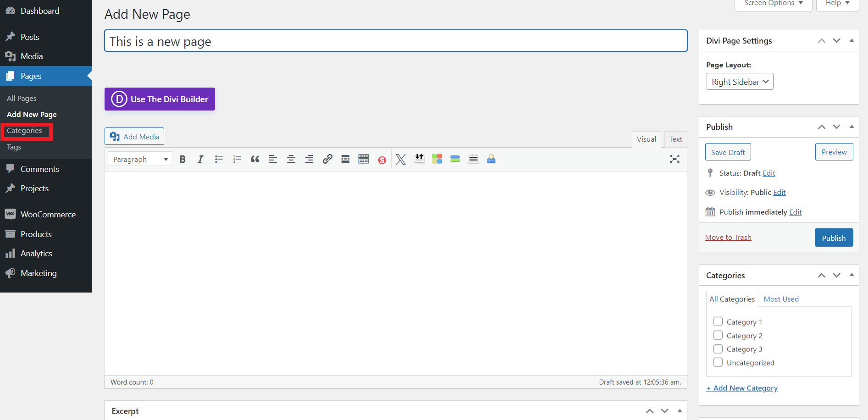The width and height of the screenshot is (868, 420).
Task: Check the Category 2 checkbox
Action: point(718,335)
